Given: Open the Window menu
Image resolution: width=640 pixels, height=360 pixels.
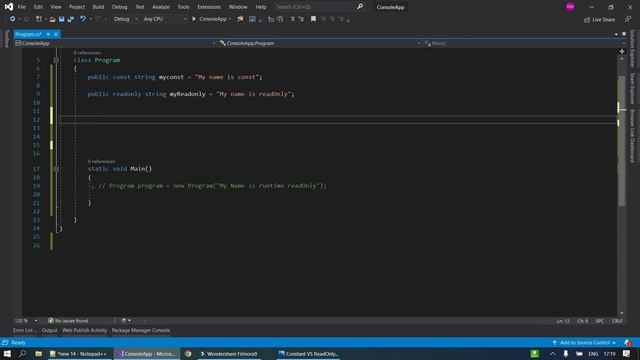Looking at the screenshot, I should [x=238, y=7].
